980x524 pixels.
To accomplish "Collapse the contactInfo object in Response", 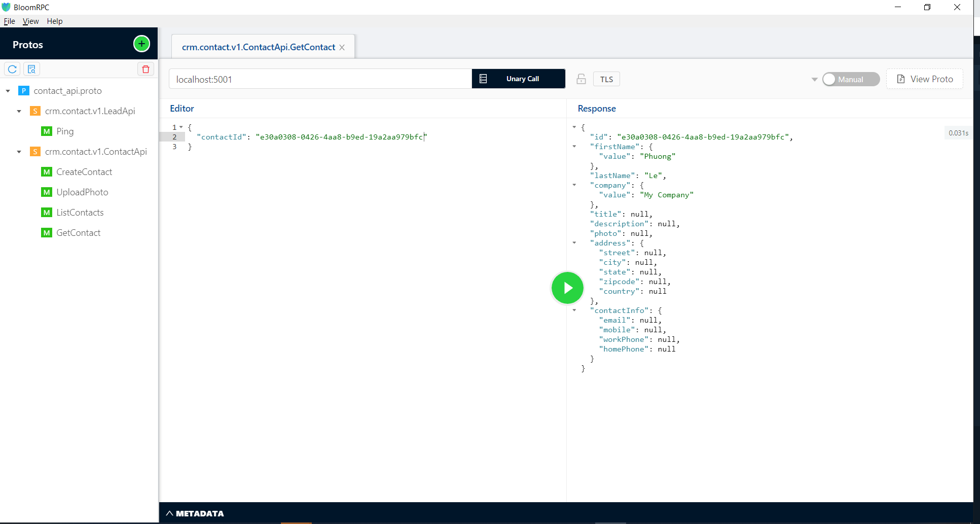I will pyautogui.click(x=574, y=310).
